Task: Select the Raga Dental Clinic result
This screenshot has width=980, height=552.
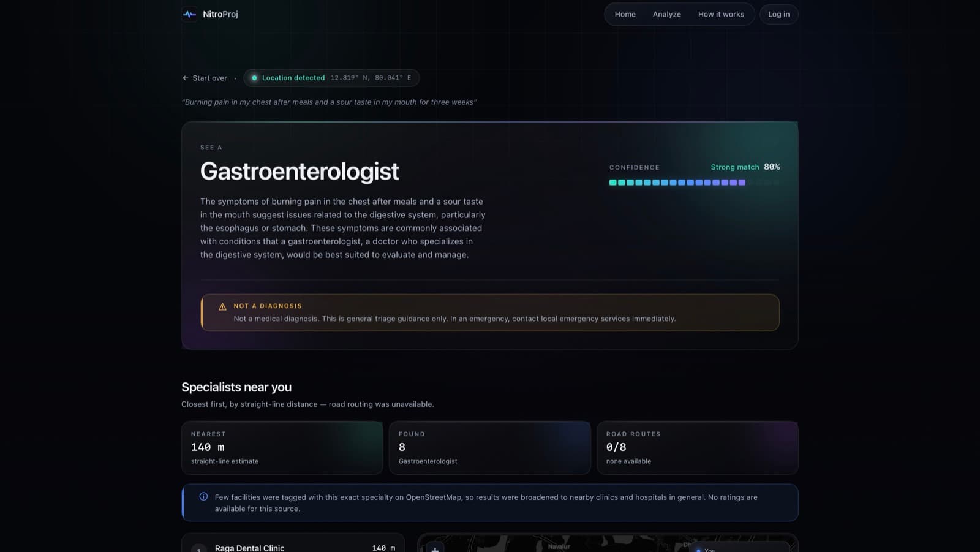Action: click(x=293, y=544)
